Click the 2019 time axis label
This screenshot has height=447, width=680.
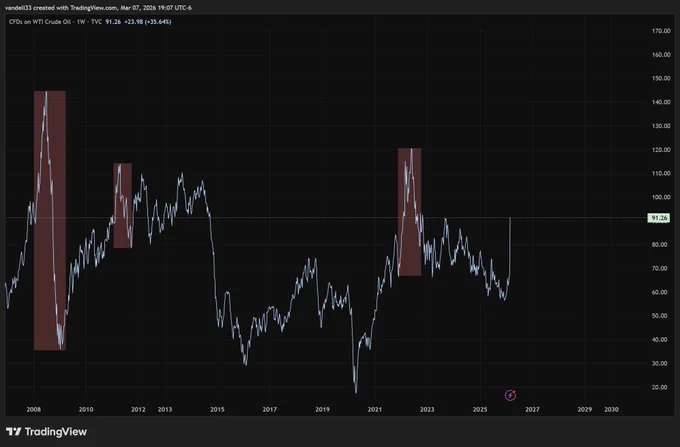pyautogui.click(x=322, y=409)
